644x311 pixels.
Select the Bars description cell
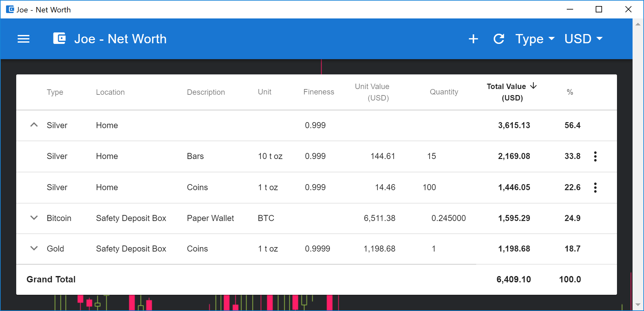tap(195, 156)
